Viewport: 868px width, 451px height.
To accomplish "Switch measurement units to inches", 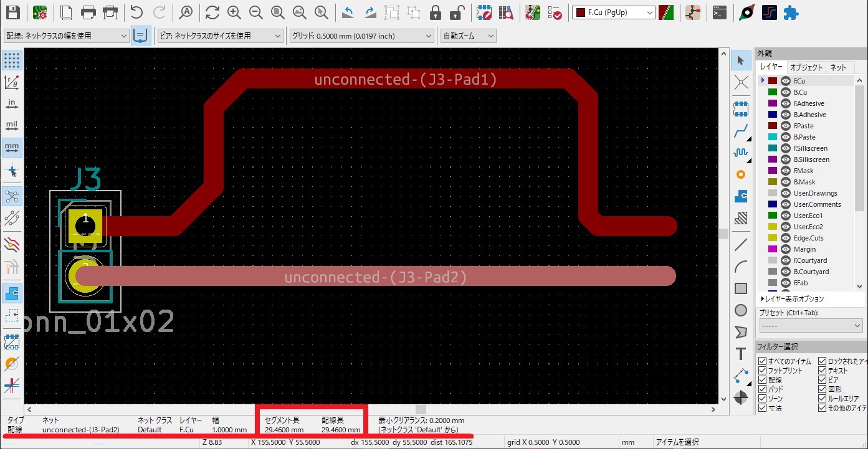I will [x=12, y=103].
